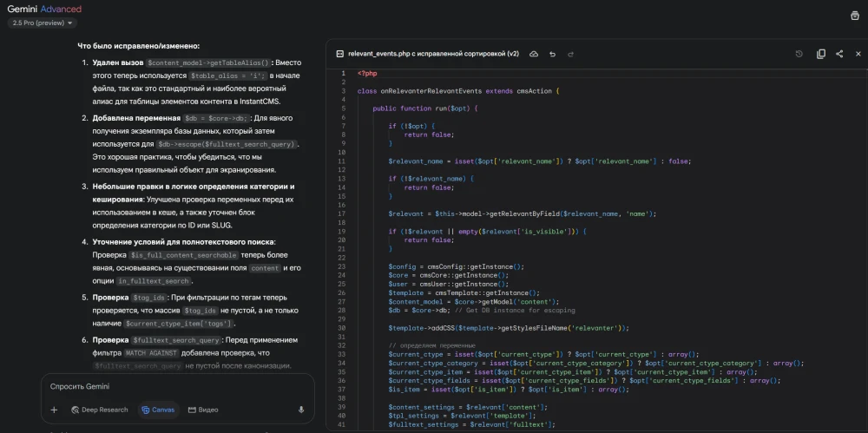Click the $template->addCSS line

click(x=509, y=328)
